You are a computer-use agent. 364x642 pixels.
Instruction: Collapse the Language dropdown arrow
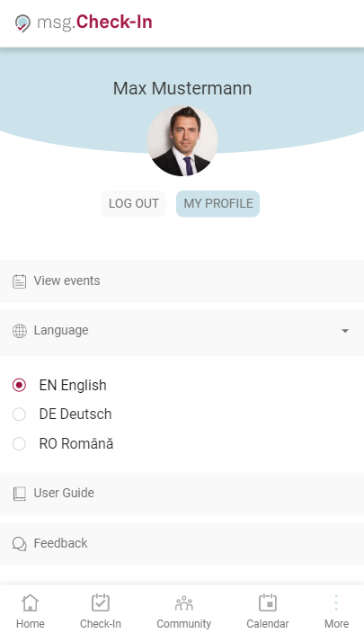tap(345, 331)
